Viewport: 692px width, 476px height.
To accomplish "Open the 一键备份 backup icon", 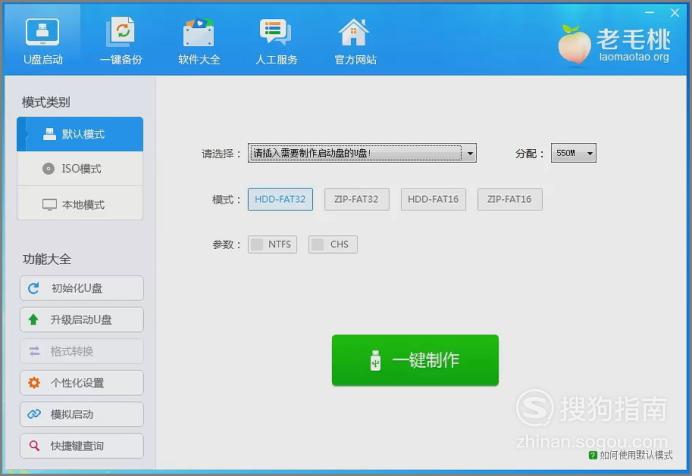I will [120, 32].
